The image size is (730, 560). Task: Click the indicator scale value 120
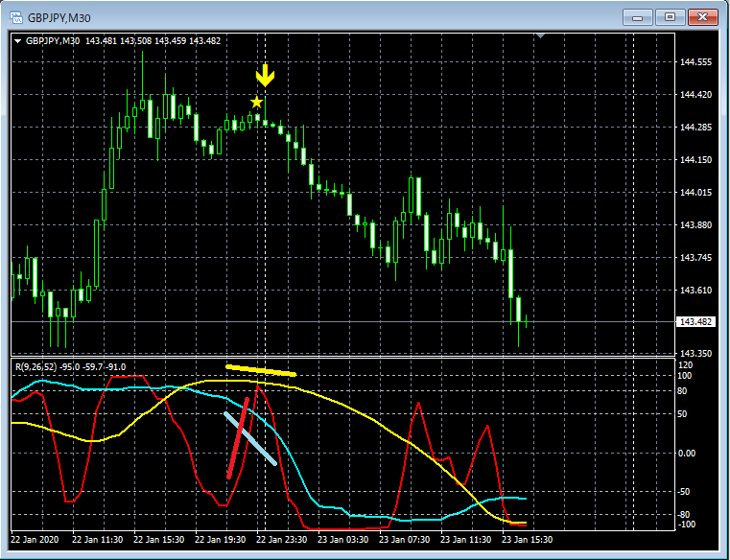point(686,365)
